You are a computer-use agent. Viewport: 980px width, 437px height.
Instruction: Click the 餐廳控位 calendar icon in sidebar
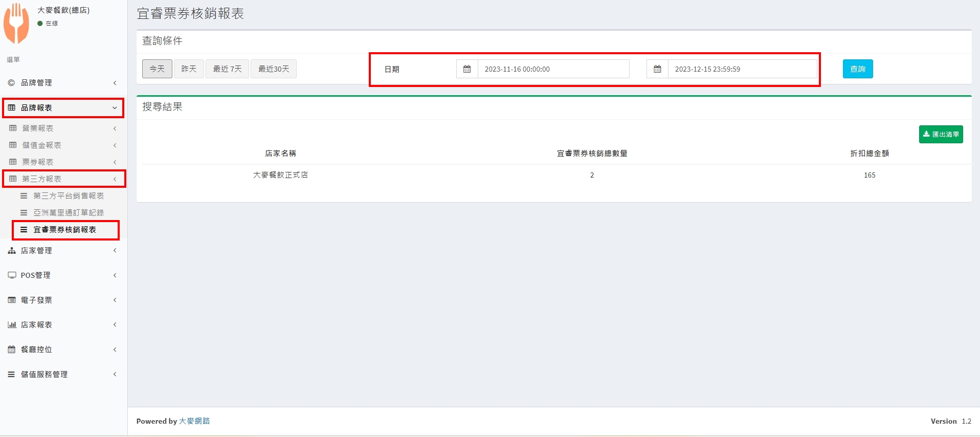pos(12,349)
